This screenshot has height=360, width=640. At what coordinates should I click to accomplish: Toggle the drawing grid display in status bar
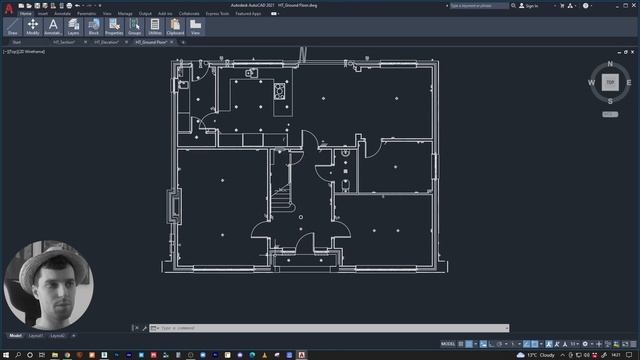tap(461, 344)
